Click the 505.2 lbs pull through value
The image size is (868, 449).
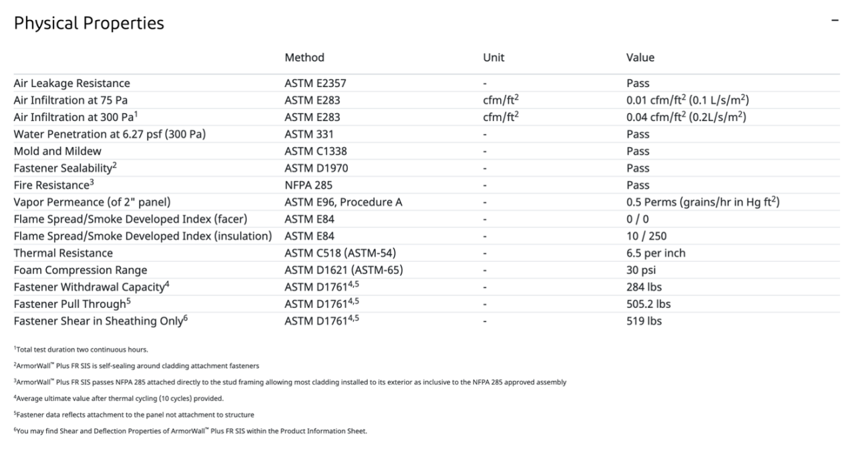[x=648, y=304]
